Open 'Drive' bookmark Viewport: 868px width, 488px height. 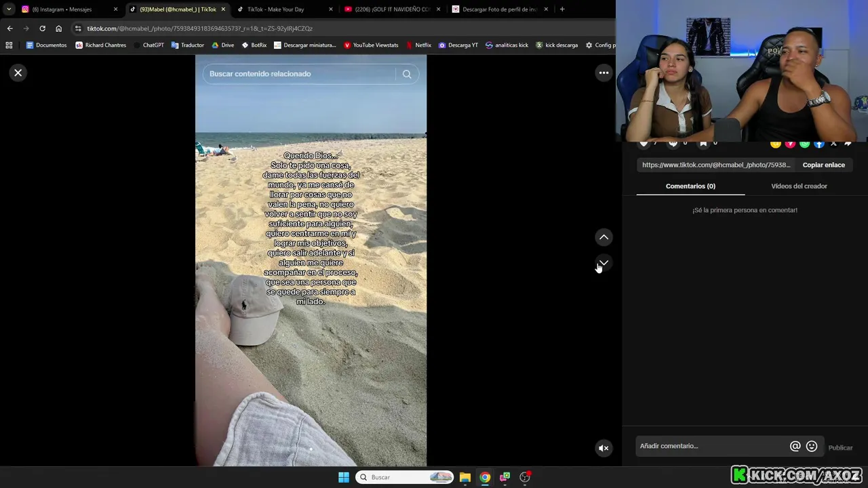(222, 45)
